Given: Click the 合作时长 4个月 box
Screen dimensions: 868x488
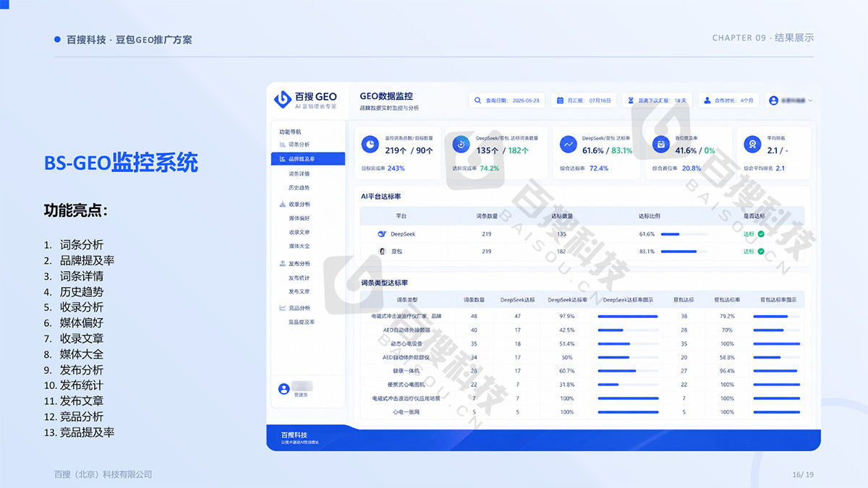Looking at the screenshot, I should pos(729,100).
